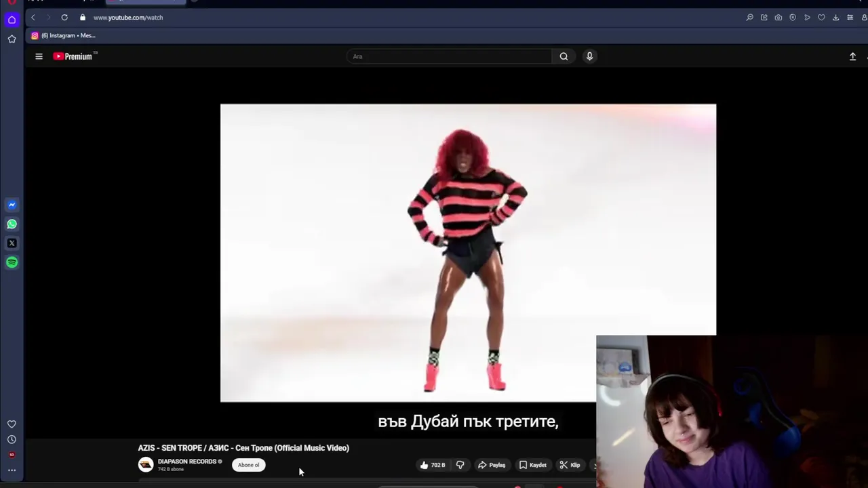The height and width of the screenshot is (488, 868).
Task: Start voice search with microphone
Action: point(589,56)
